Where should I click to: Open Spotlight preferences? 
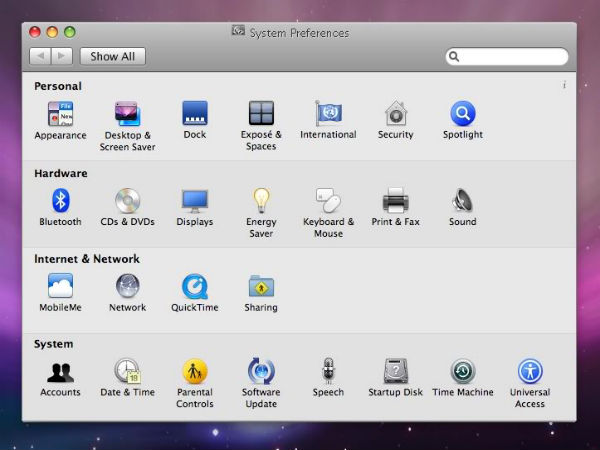[463, 114]
